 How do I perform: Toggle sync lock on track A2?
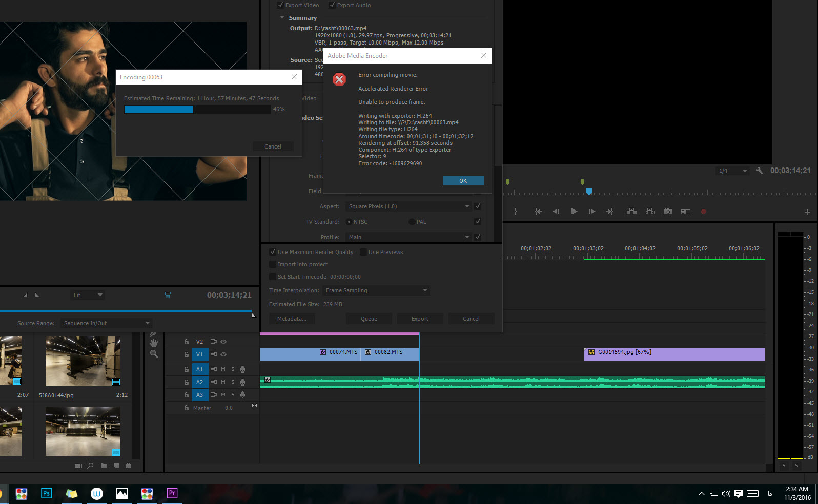coord(214,382)
